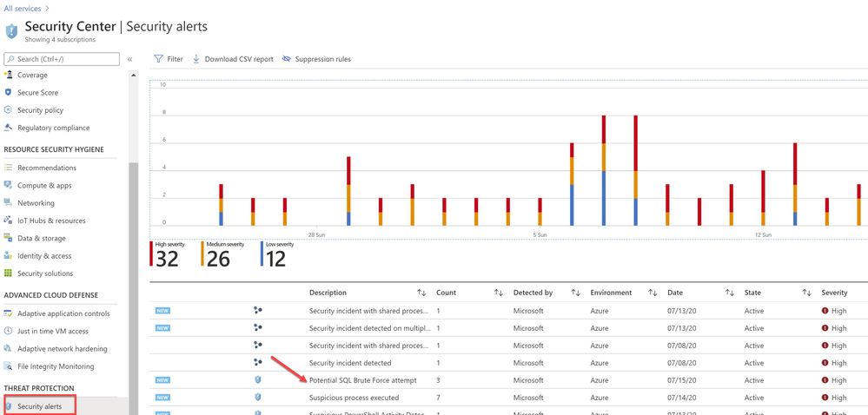
Task: Click the Security solutions grid icon
Action: click(x=8, y=273)
